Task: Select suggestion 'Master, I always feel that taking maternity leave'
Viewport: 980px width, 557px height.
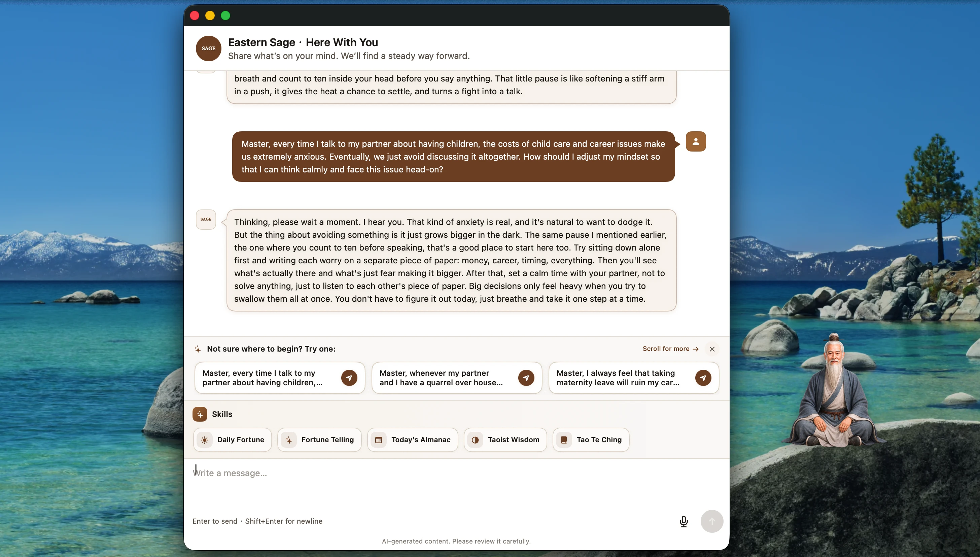Action: (634, 378)
